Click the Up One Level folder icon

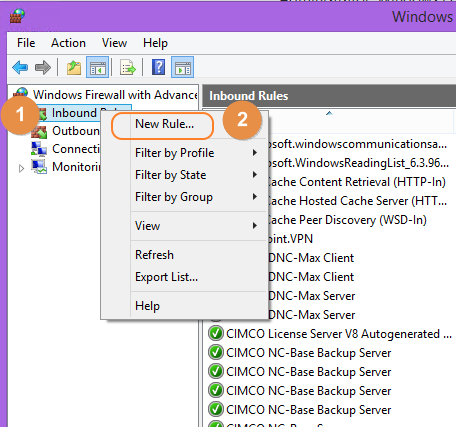point(74,67)
